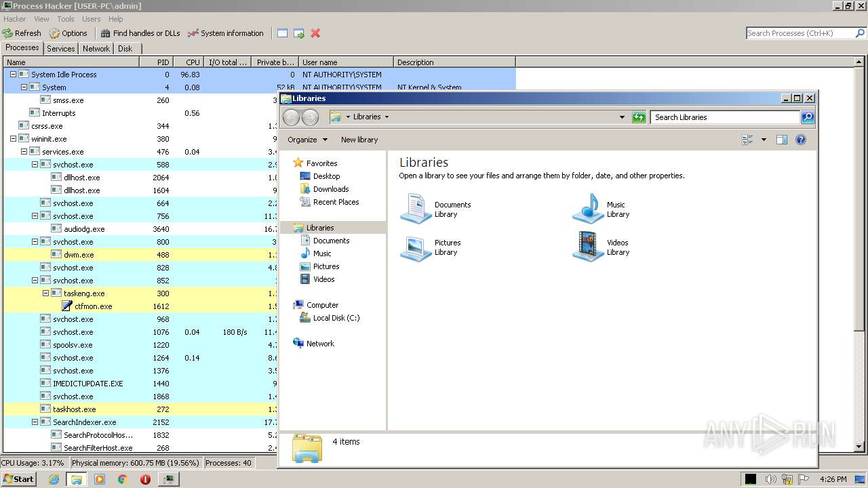Open the Hacker menu
The image size is (868, 488).
click(x=15, y=19)
